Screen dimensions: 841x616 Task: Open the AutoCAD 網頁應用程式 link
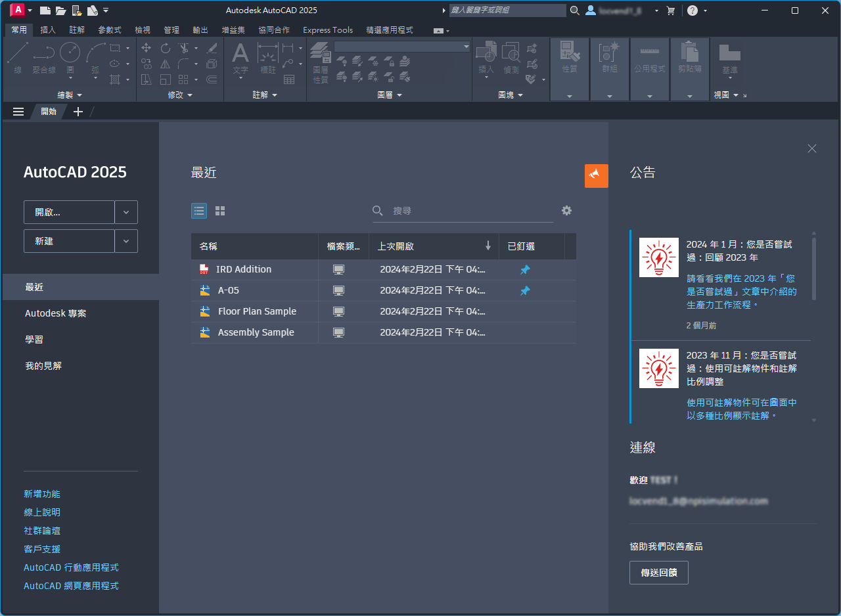tap(71, 586)
